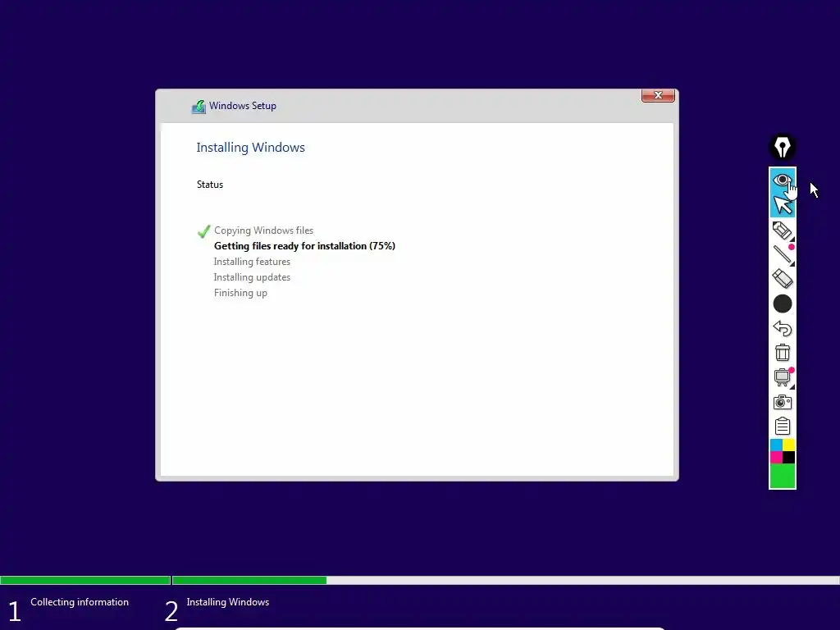The image size is (840, 630).
Task: Click 'Installing features' status line
Action: (x=252, y=262)
